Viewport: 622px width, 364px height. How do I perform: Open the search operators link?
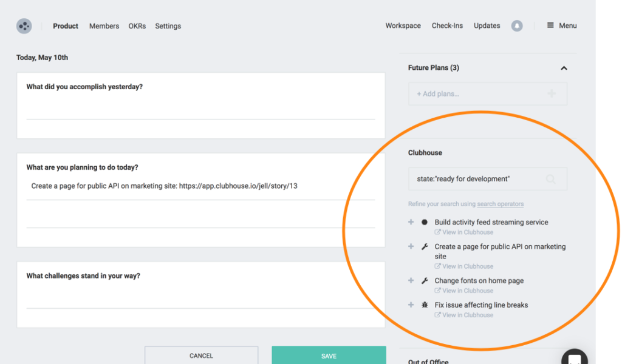pyautogui.click(x=501, y=204)
